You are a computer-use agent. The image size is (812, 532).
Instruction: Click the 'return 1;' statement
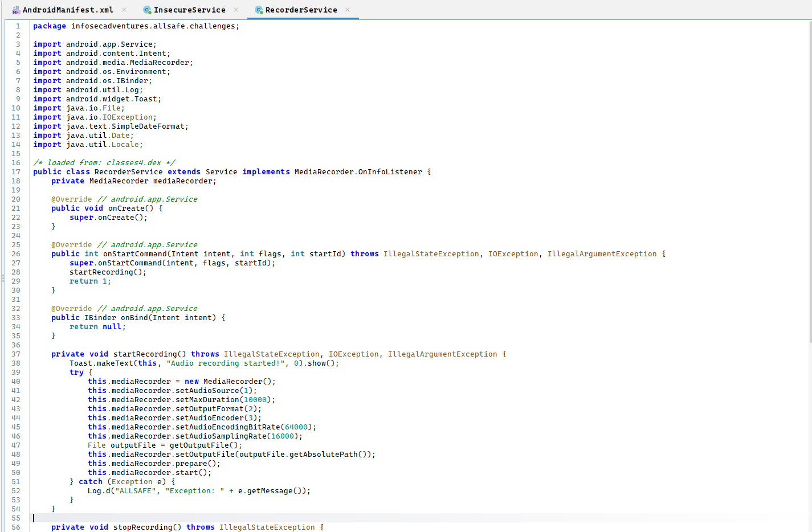(x=90, y=281)
